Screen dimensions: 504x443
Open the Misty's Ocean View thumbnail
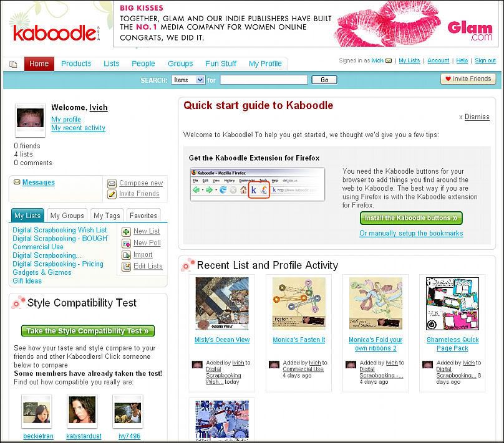tap(222, 303)
